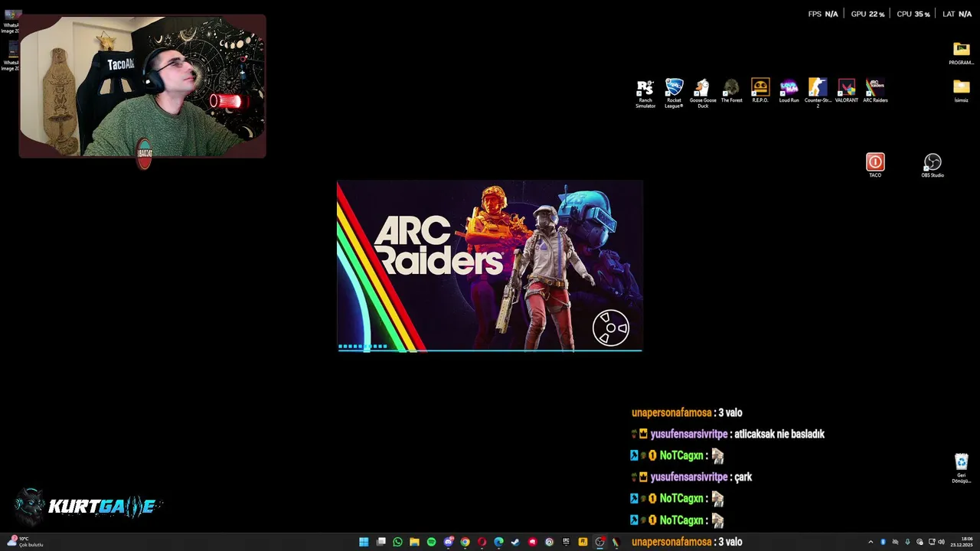
Task: Click the ARC Raiders splash screen image
Action: tap(490, 266)
